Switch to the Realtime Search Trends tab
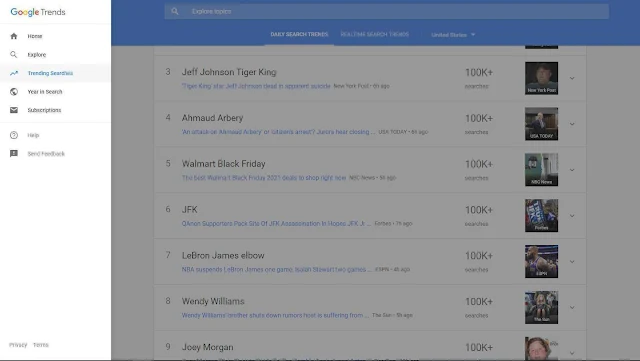The height and width of the screenshot is (361, 640). tap(375, 34)
